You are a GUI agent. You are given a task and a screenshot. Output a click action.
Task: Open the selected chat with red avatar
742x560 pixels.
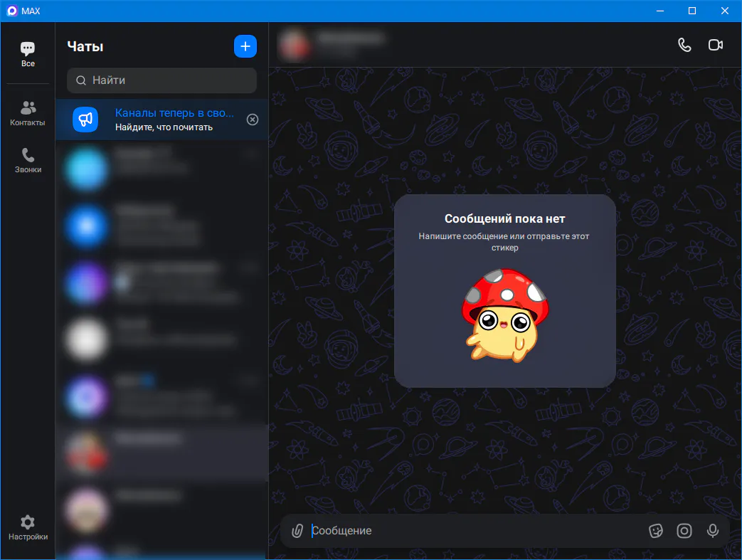[x=161, y=453]
